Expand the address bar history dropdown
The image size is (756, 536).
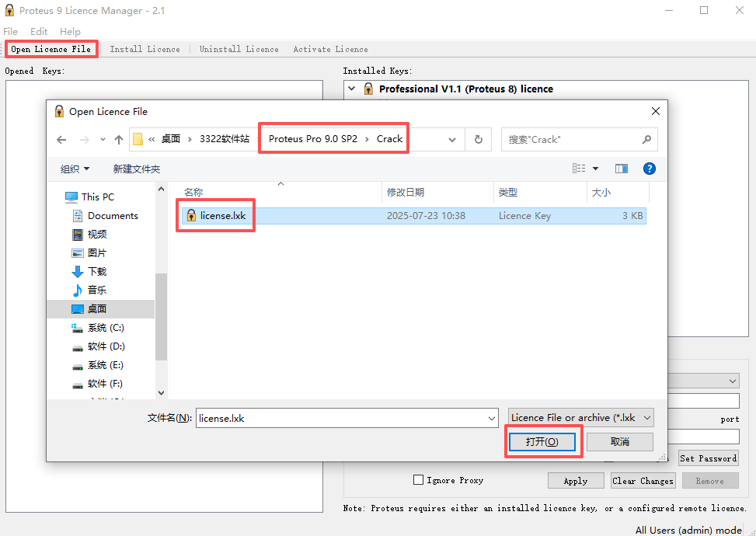click(452, 140)
